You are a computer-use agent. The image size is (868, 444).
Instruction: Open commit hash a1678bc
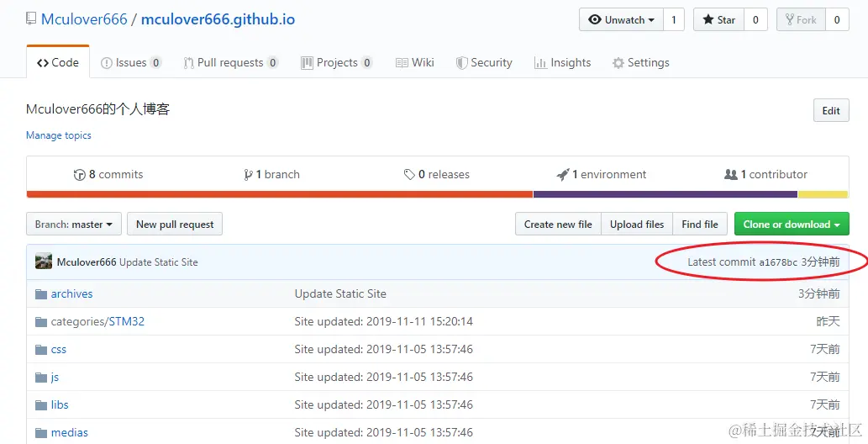[x=778, y=262]
